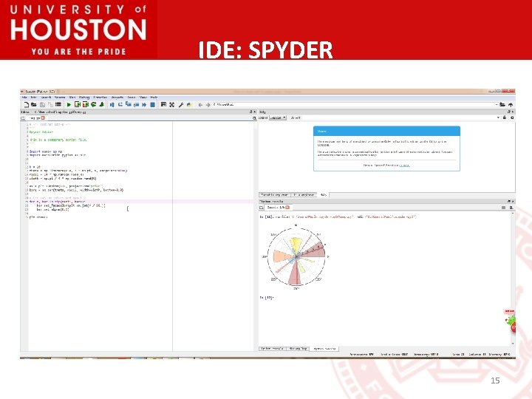Viewport: 532px width, 399px height.
Task: Click the Save all files icon
Action: click(x=50, y=105)
